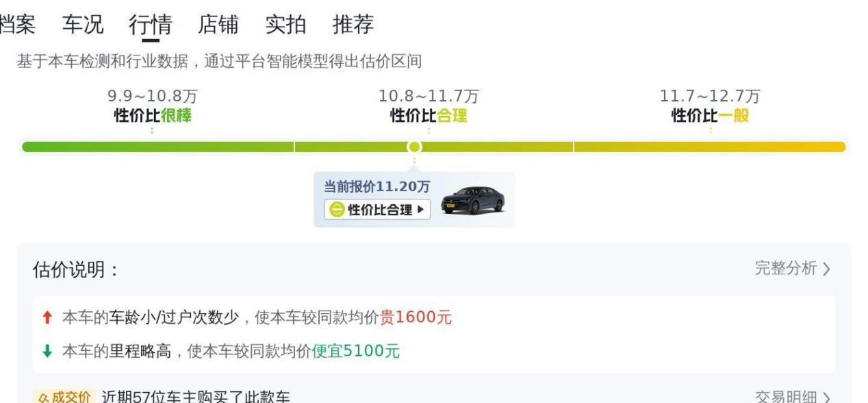Screen dimensions: 868x403
Task: Switch to the 档案 tab
Action: coord(16,25)
